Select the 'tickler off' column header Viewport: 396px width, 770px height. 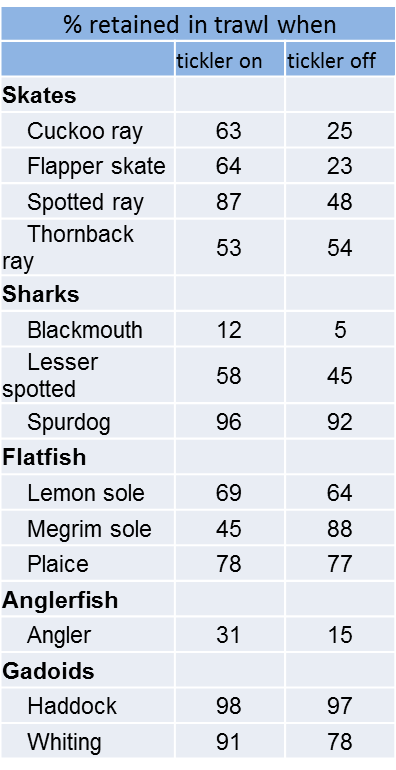tap(332, 61)
